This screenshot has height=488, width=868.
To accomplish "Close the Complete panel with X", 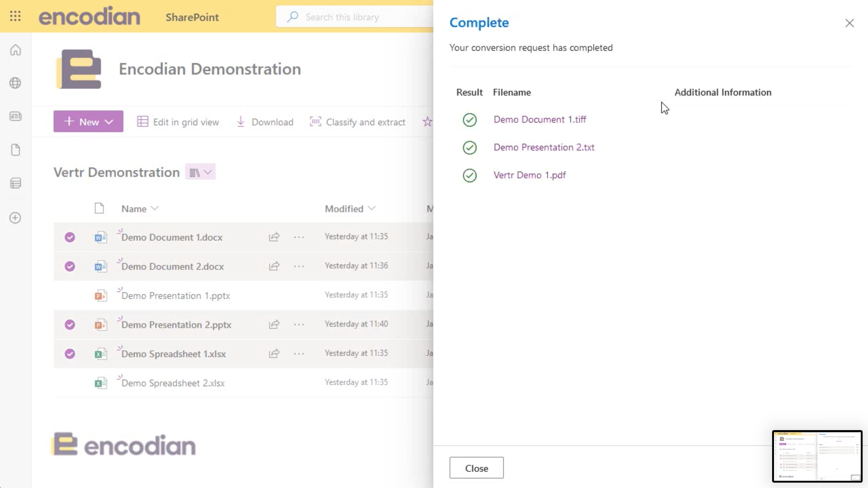I will (x=849, y=23).
